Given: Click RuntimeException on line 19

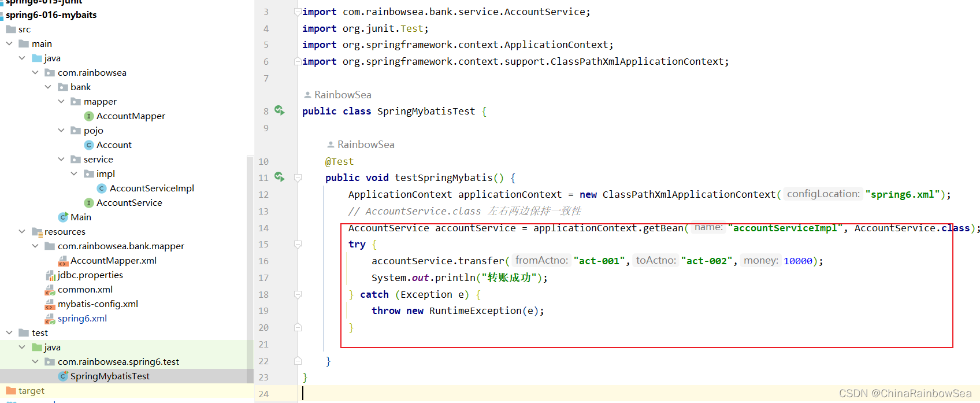Looking at the screenshot, I should coord(476,310).
